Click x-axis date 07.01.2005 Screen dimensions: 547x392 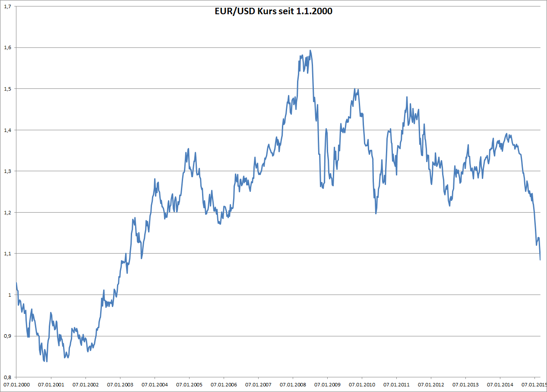pos(189,384)
